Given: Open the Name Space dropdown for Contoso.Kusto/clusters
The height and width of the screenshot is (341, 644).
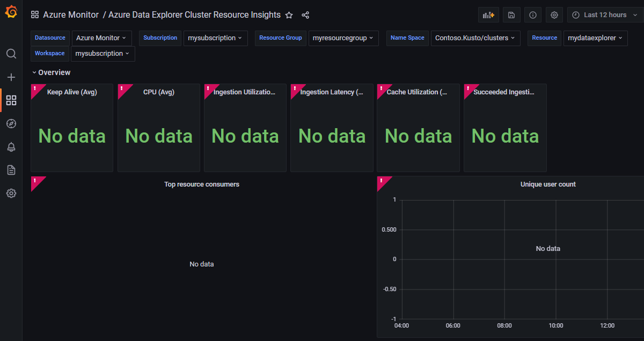Looking at the screenshot, I should (475, 38).
